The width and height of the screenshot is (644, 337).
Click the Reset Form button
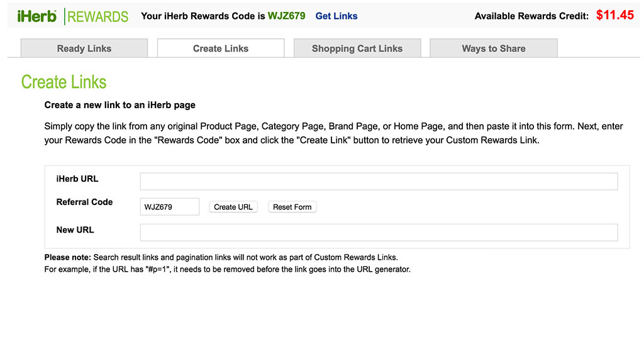292,207
